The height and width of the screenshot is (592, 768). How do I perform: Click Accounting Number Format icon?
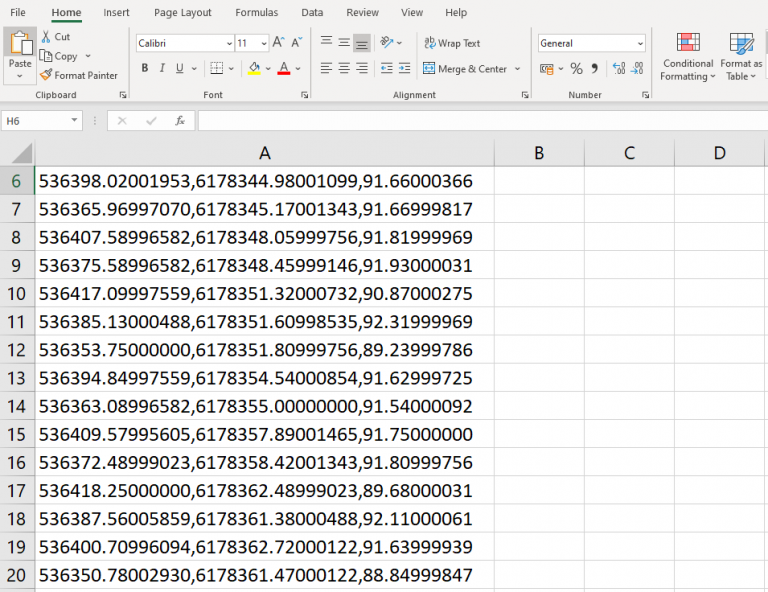[547, 69]
